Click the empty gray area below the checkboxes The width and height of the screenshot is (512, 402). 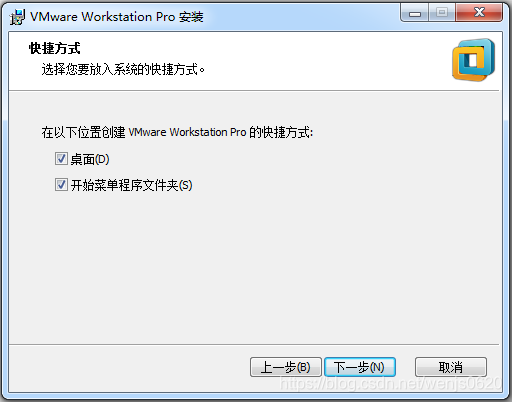click(255, 267)
